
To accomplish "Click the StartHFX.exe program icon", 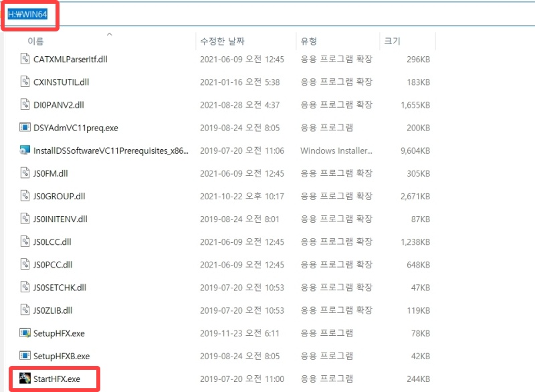I will (25, 379).
